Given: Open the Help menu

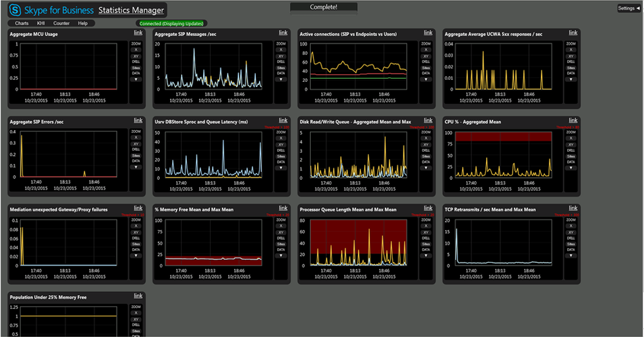Looking at the screenshot, I should coord(83,23).
